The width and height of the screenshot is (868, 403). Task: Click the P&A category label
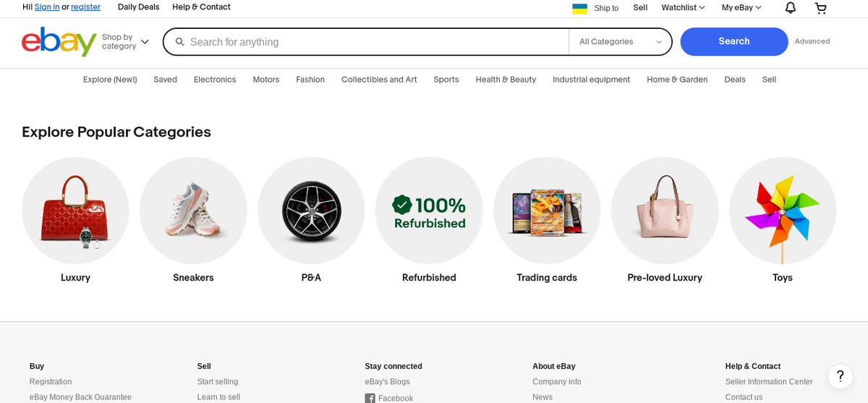pyautogui.click(x=311, y=278)
